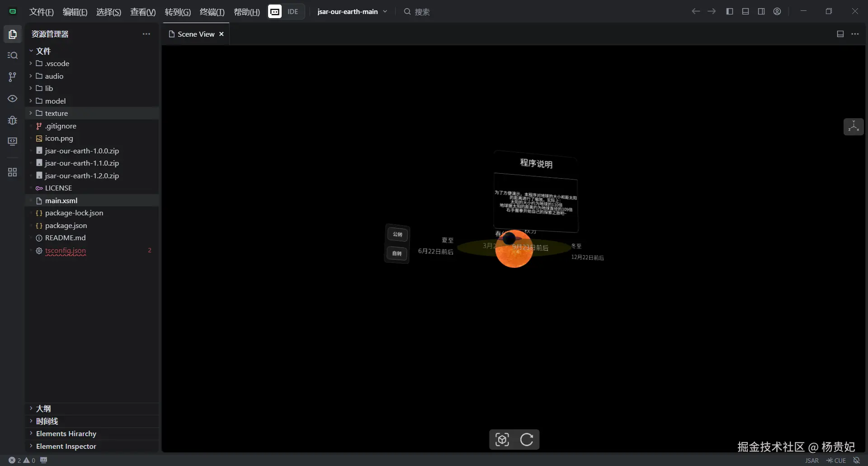868x466 pixels.
Task: Click the 自转 button in the scene
Action: (397, 253)
